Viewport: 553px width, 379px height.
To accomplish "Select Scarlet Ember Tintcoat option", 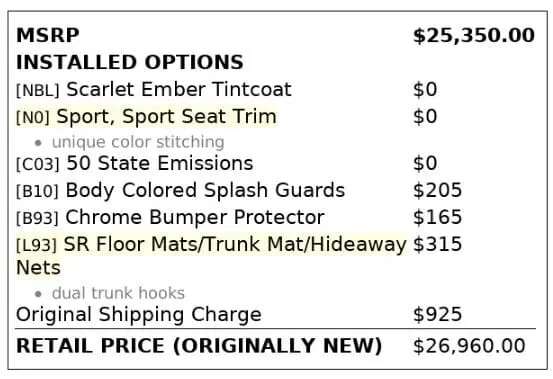I will click(x=179, y=89).
